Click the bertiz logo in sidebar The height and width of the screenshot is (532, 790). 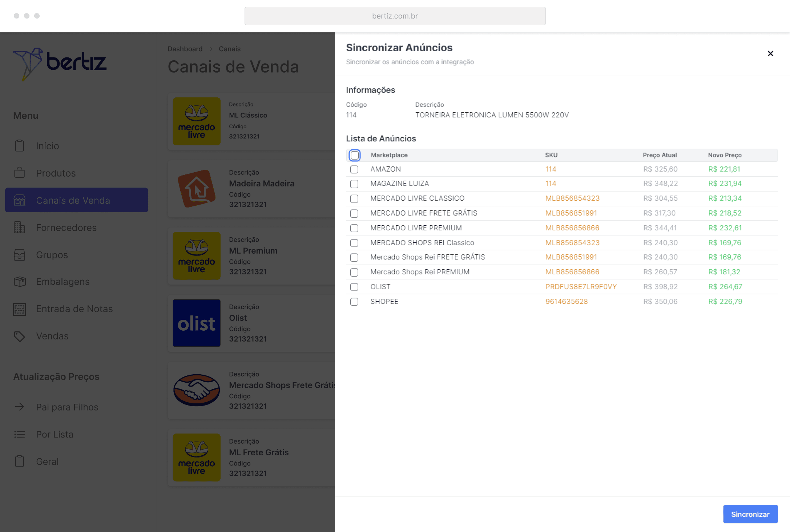[60, 64]
